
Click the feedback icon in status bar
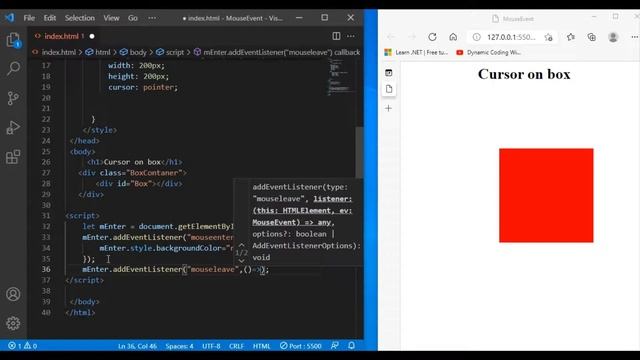pos(335,346)
